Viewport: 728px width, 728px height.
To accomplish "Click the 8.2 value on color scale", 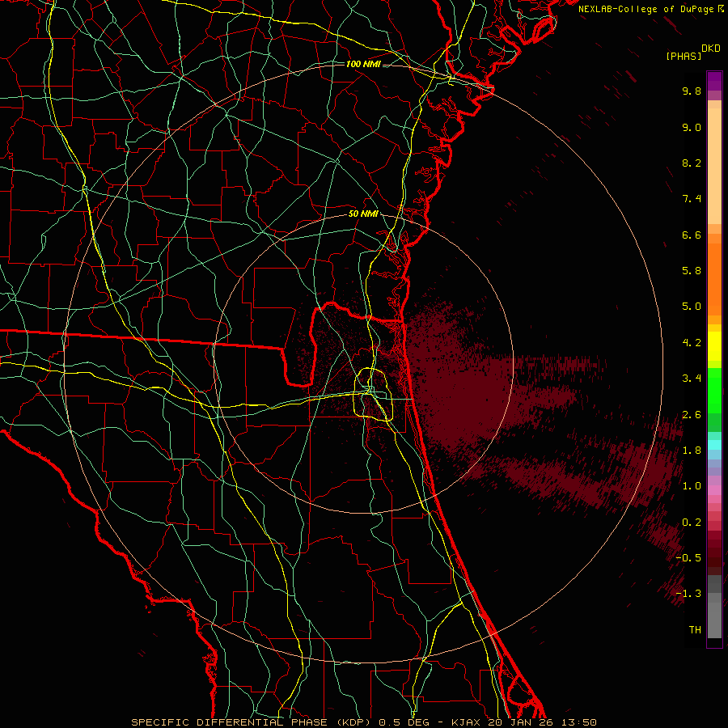I will (x=692, y=163).
